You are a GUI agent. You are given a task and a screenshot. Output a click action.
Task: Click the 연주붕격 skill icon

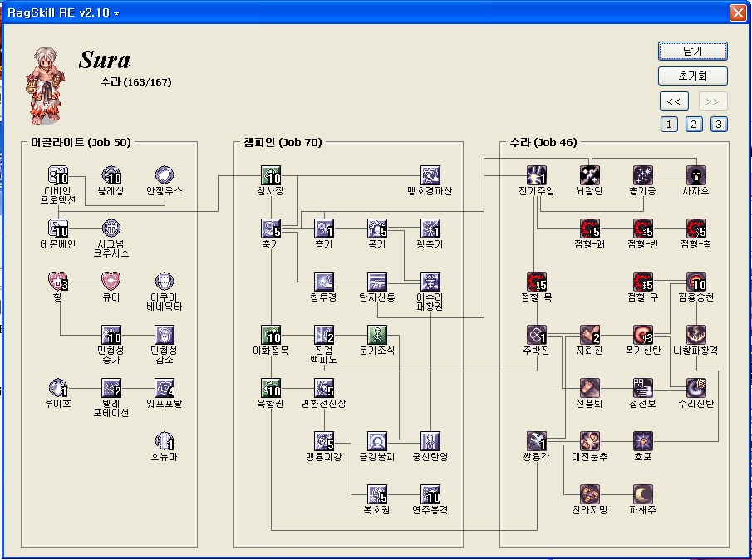pyautogui.click(x=430, y=494)
